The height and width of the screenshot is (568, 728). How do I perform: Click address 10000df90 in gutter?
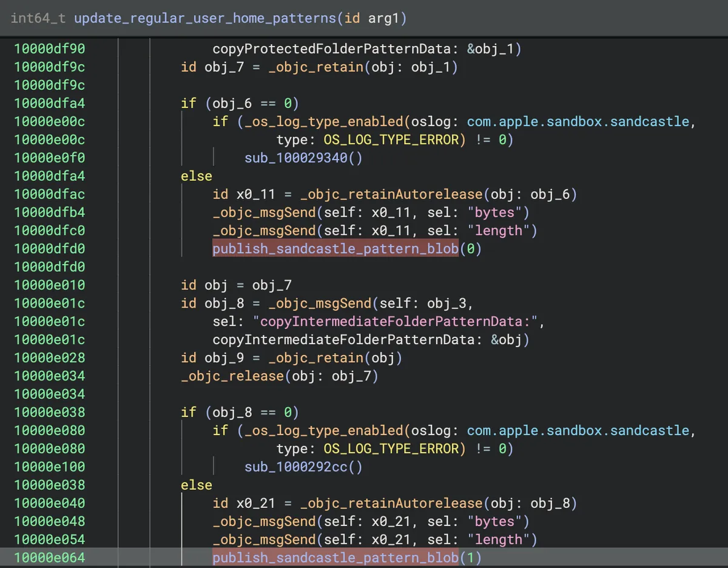pos(50,49)
